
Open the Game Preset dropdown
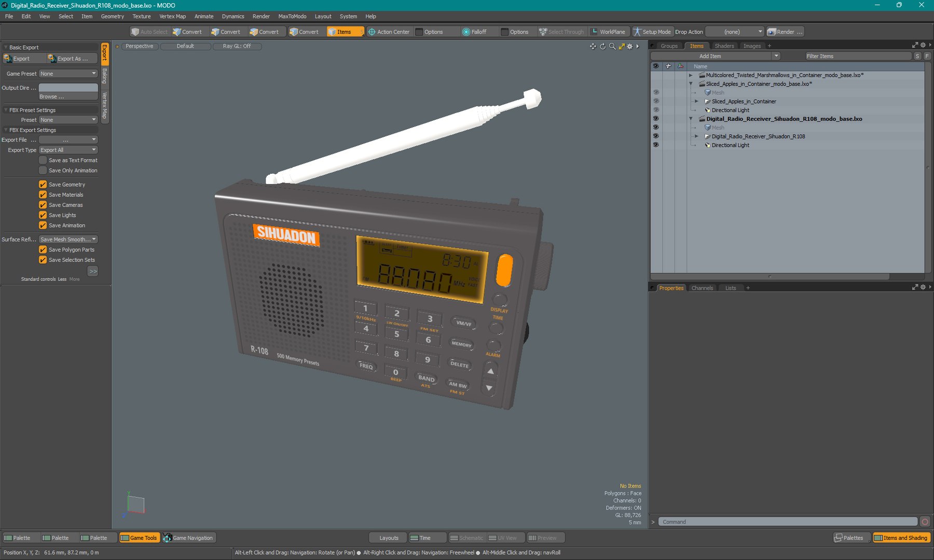click(x=68, y=74)
